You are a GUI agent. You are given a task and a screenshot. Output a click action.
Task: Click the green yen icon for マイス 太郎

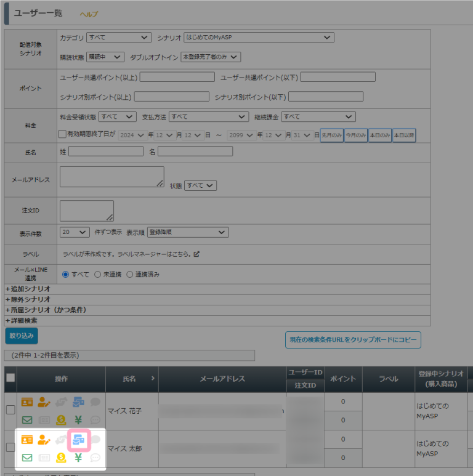[78, 458]
